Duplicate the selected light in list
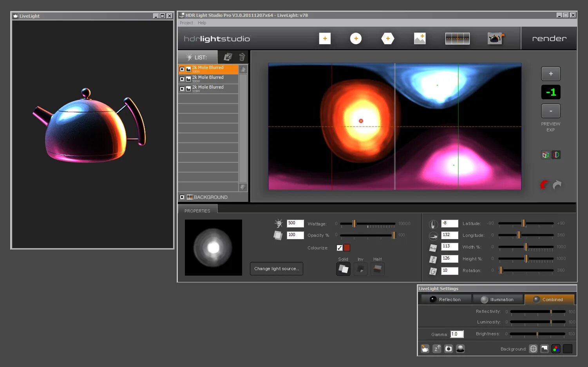This screenshot has width=588, height=367. click(228, 57)
